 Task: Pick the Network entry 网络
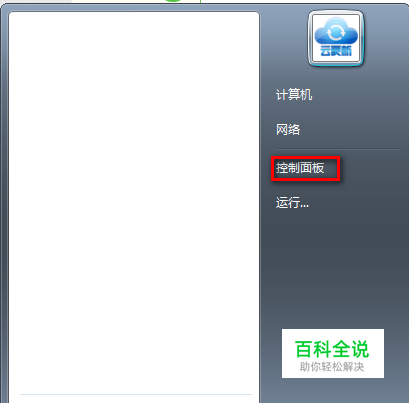click(288, 129)
